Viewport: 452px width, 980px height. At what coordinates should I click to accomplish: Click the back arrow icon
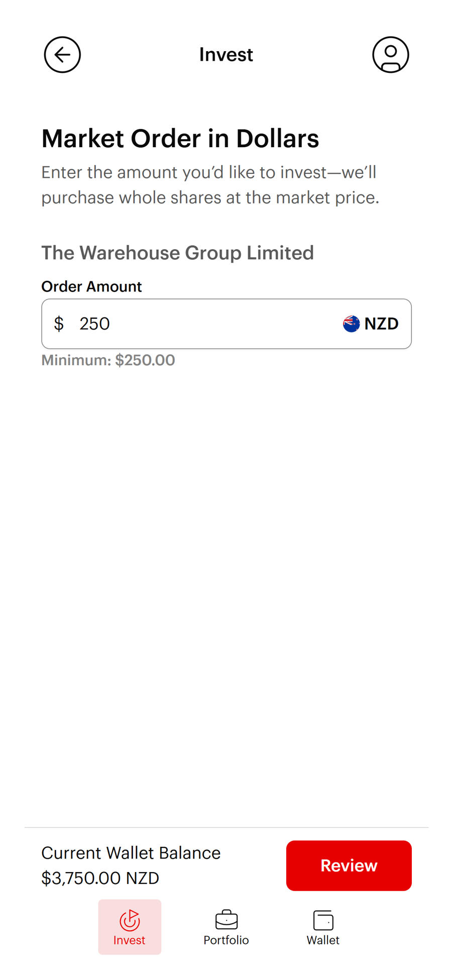(62, 54)
